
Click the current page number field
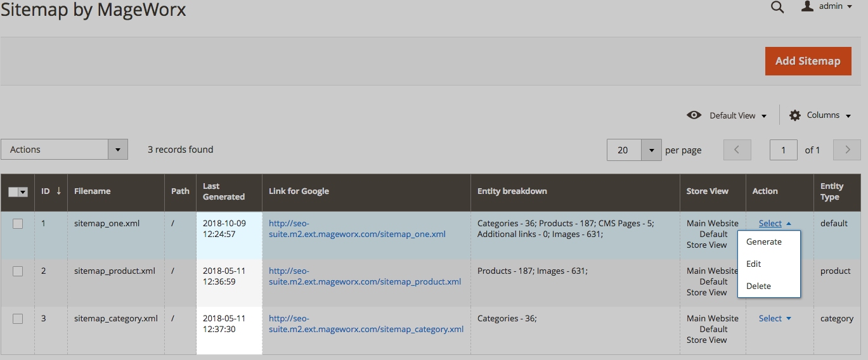pos(784,150)
